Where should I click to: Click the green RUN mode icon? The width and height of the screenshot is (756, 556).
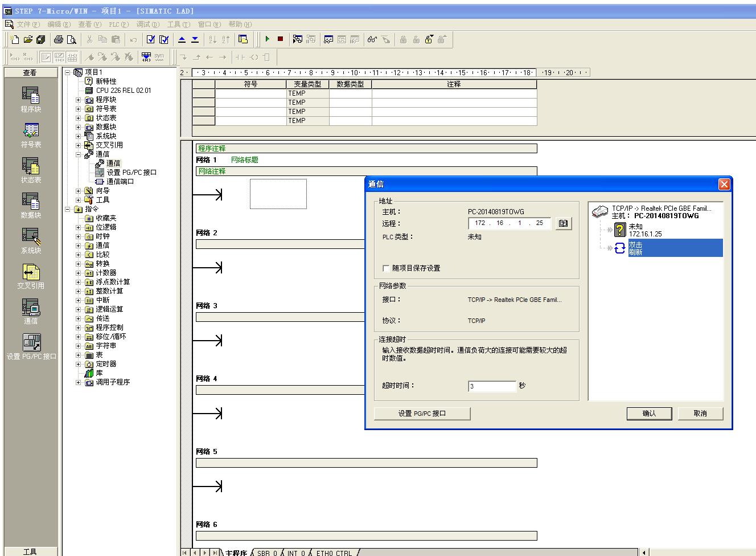[x=267, y=39]
